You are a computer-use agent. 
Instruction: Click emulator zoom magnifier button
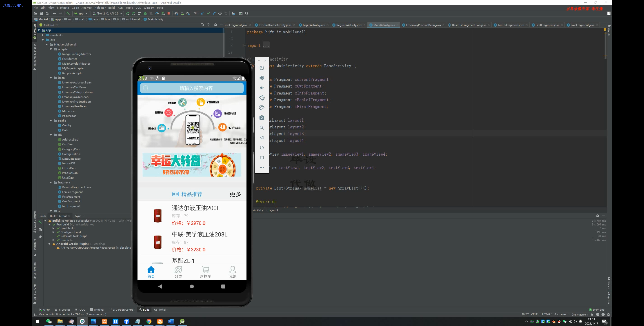coord(262,128)
